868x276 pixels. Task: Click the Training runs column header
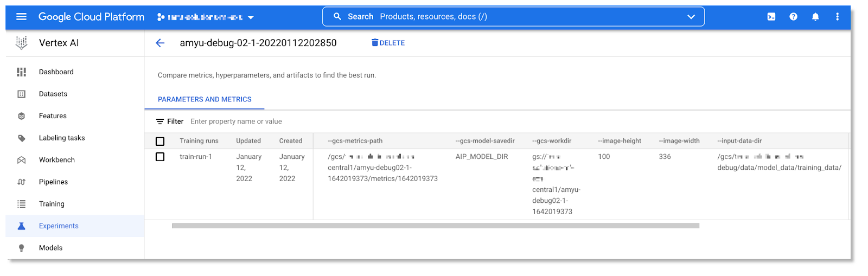click(199, 141)
